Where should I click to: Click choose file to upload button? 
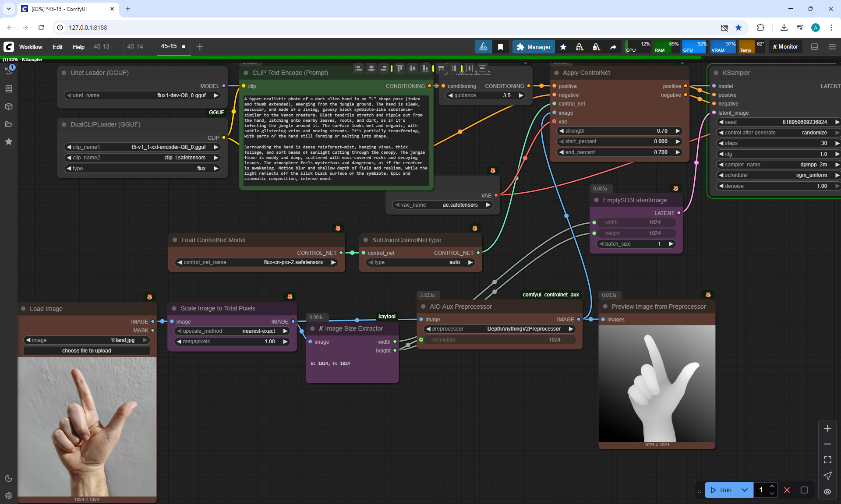tap(86, 351)
